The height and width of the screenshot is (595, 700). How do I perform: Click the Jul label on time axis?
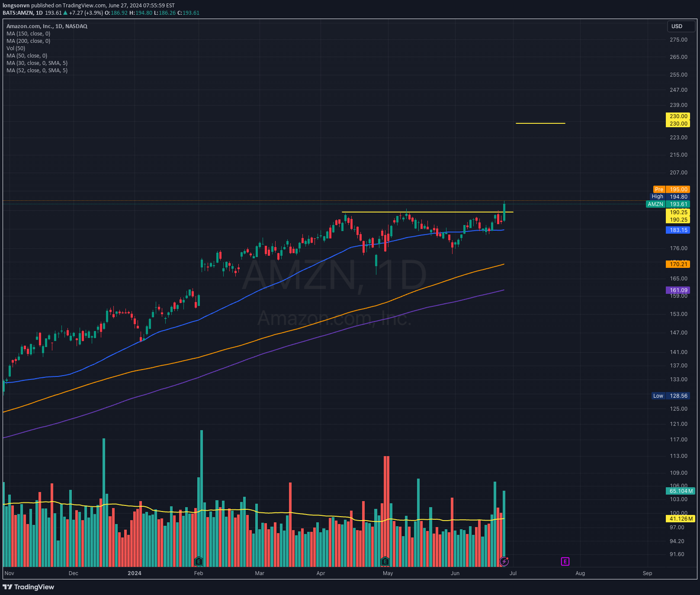(513, 573)
